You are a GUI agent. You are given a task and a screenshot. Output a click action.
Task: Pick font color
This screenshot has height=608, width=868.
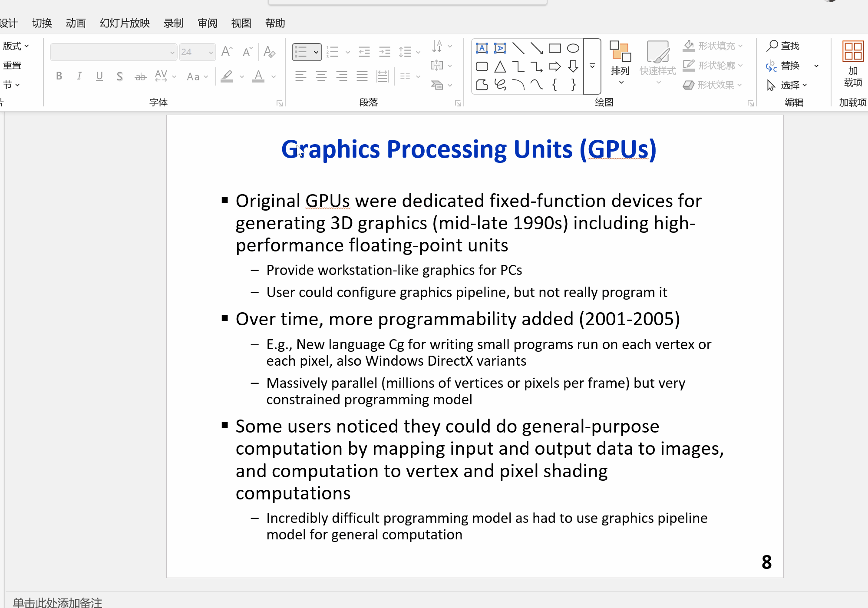click(258, 76)
